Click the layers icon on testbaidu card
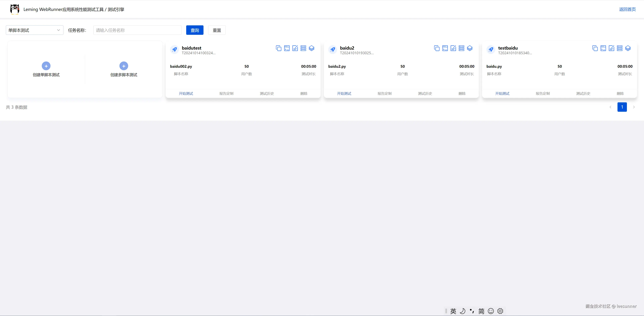The width and height of the screenshot is (644, 316). [x=628, y=48]
